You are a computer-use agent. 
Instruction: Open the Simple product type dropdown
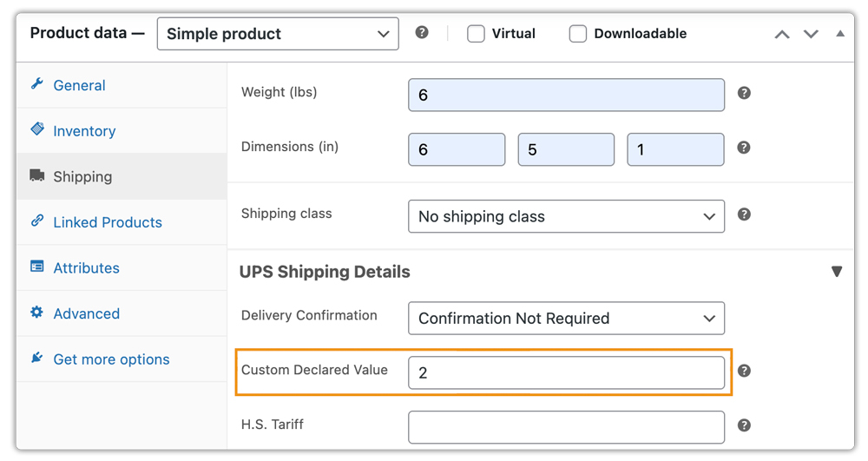click(278, 34)
